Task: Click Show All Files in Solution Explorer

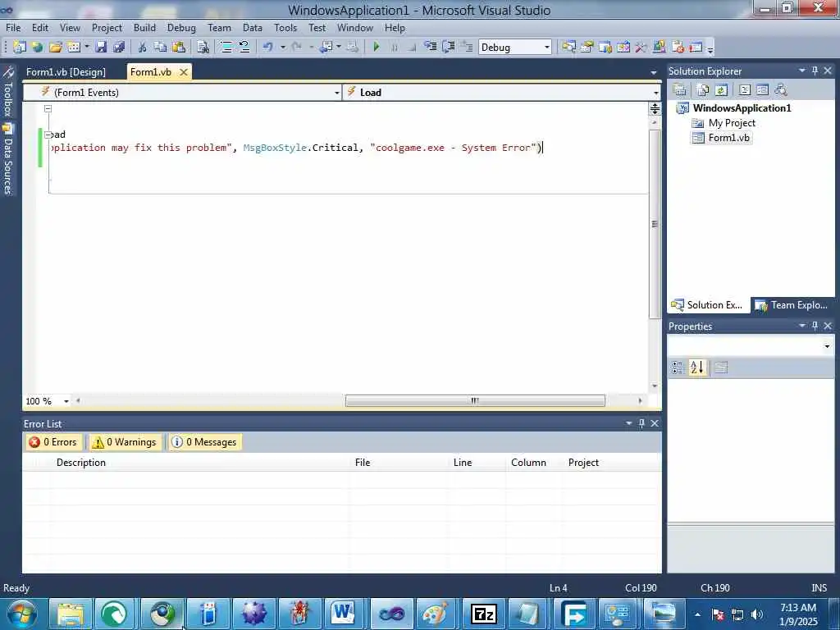Action: (702, 90)
